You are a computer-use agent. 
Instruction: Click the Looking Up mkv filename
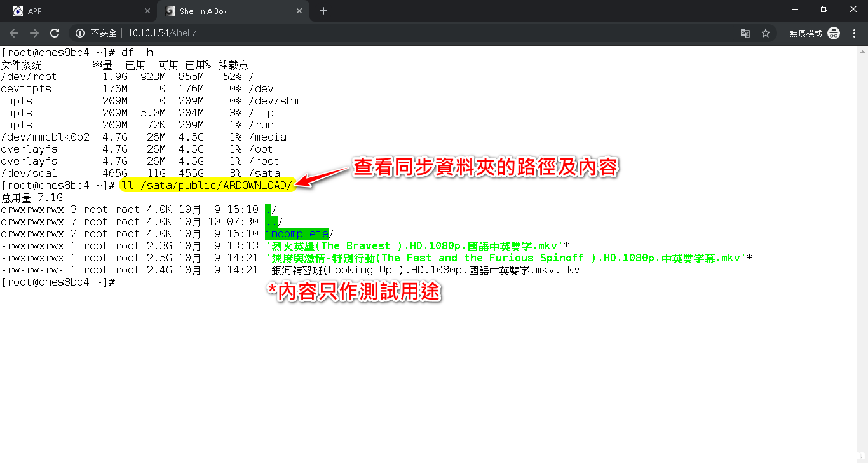click(424, 270)
